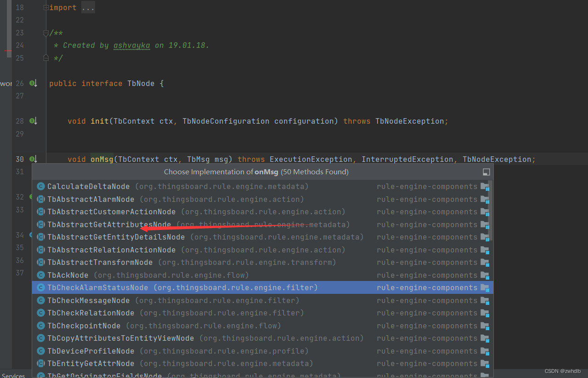This screenshot has height=378, width=588.
Task: Click the class icon of TbCopyAttributesToEntityViewNode
Action: click(41, 338)
